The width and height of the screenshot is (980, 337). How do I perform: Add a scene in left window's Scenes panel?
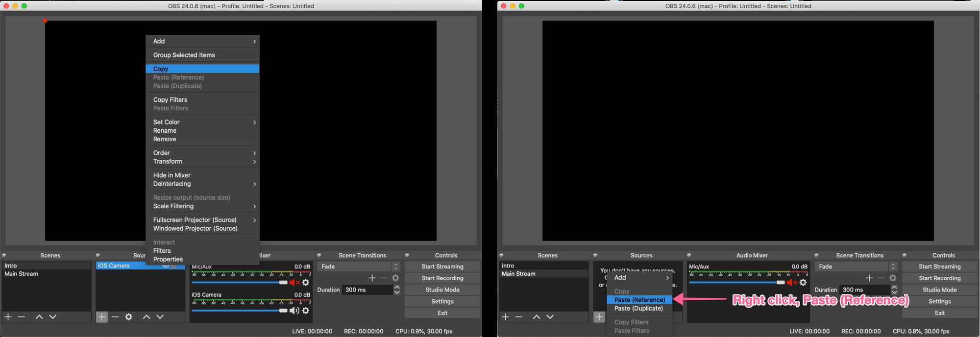coord(8,317)
